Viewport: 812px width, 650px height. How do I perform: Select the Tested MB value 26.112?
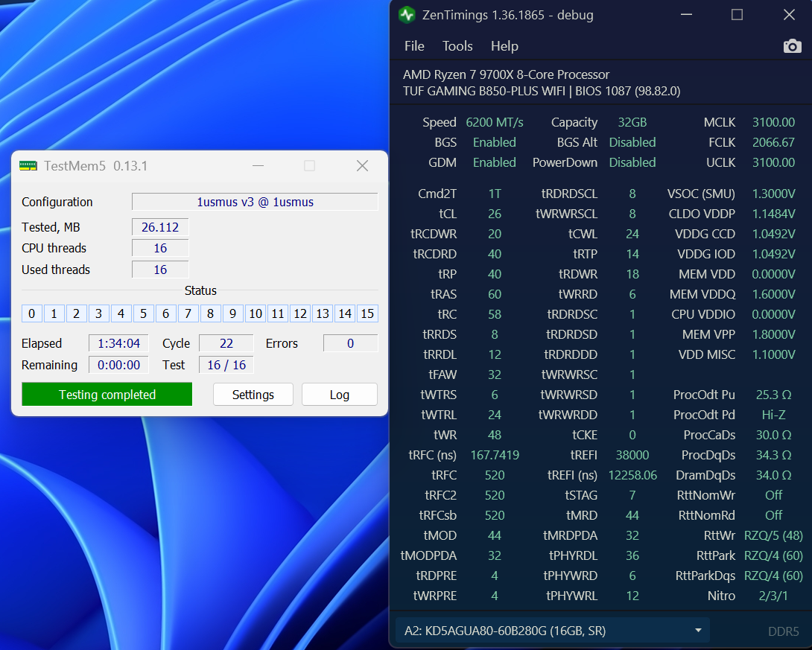(160, 227)
